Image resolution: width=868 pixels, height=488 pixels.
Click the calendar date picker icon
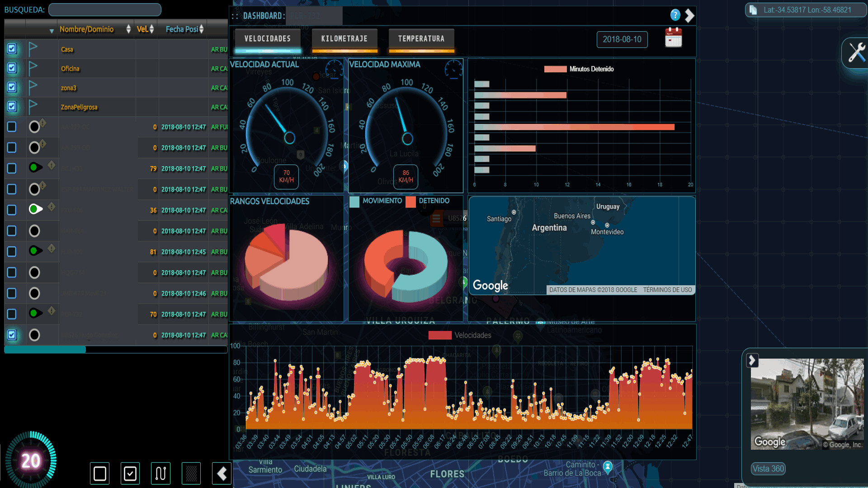[x=673, y=38]
